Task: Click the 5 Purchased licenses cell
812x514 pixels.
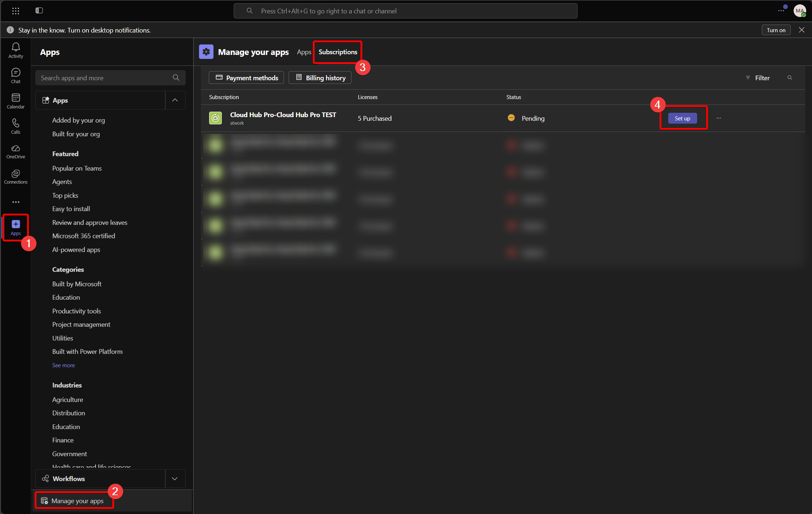Action: (x=375, y=119)
